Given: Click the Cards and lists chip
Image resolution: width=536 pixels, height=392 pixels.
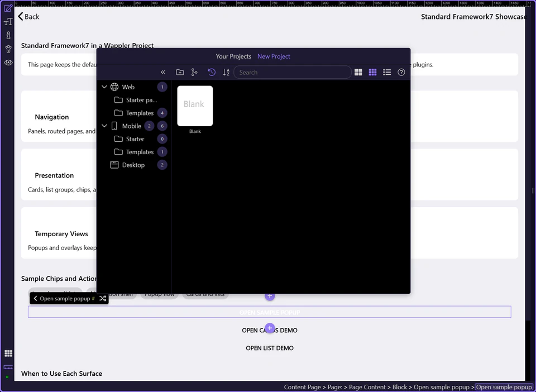Looking at the screenshot, I should click(x=205, y=295).
